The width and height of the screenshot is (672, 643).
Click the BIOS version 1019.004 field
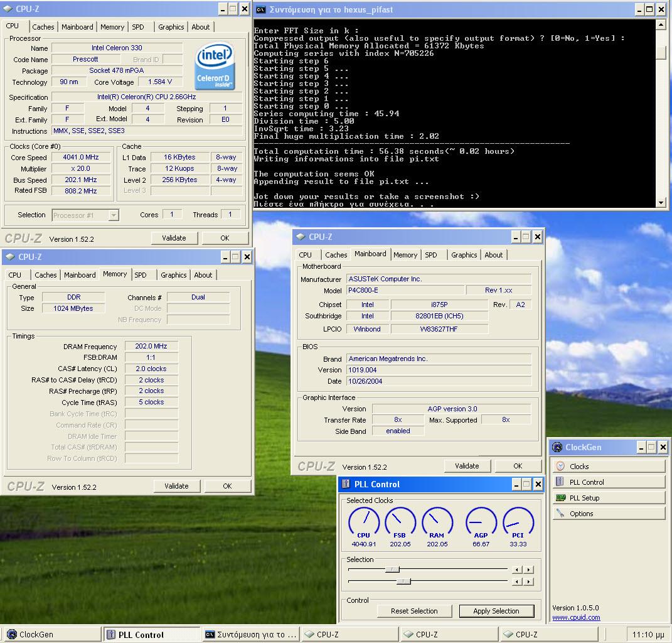pyautogui.click(x=439, y=370)
